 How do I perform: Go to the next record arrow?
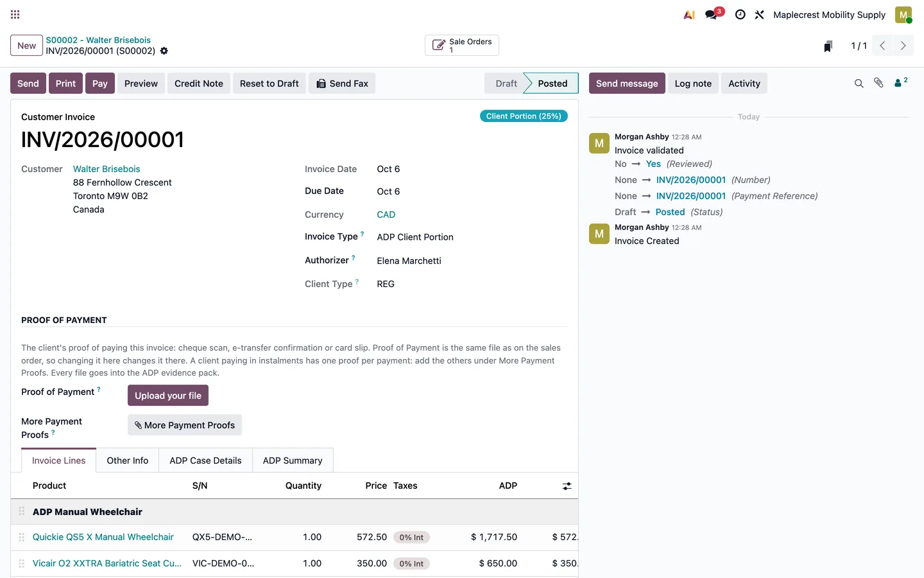click(x=903, y=46)
